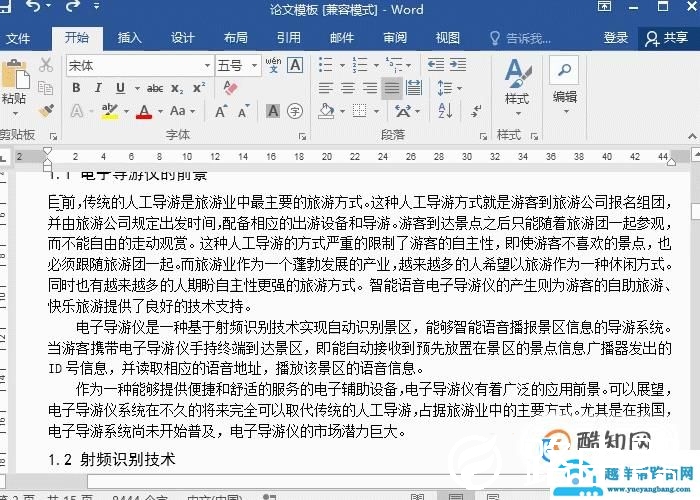The height and width of the screenshot is (500, 700).
Task: Toggle superscript x² formatting
Action: click(x=199, y=88)
